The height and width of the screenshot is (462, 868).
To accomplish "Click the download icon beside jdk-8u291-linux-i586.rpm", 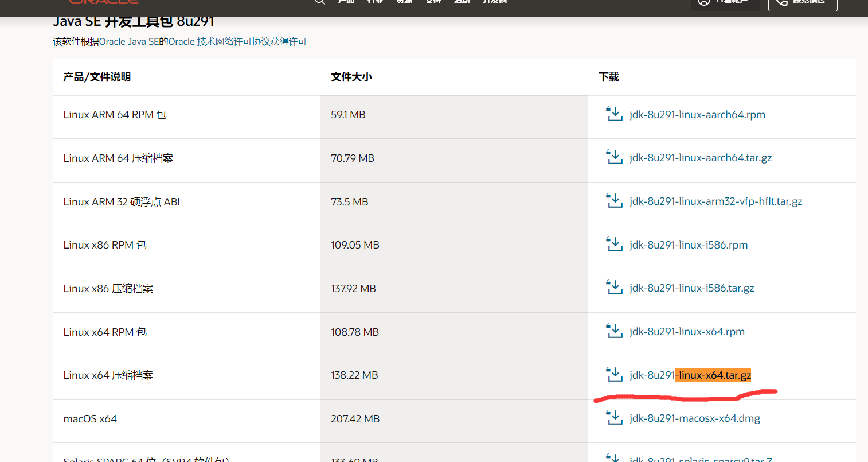I will coord(614,244).
